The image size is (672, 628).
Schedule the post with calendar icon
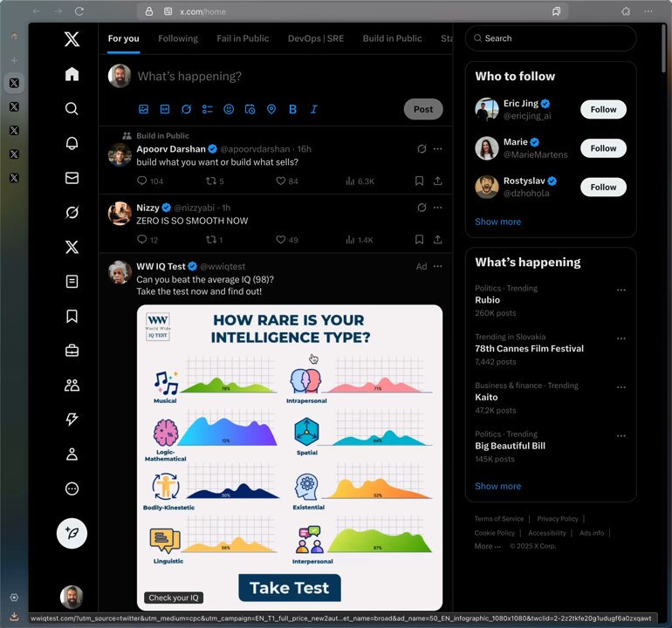[x=250, y=109]
